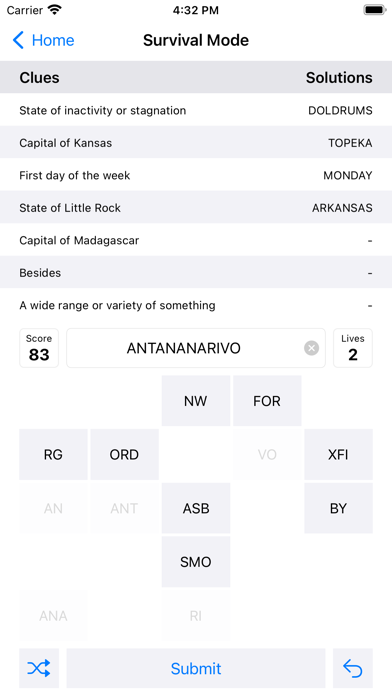Tap the Wi-Fi status icon
This screenshot has height=696, width=392.
click(x=55, y=10)
